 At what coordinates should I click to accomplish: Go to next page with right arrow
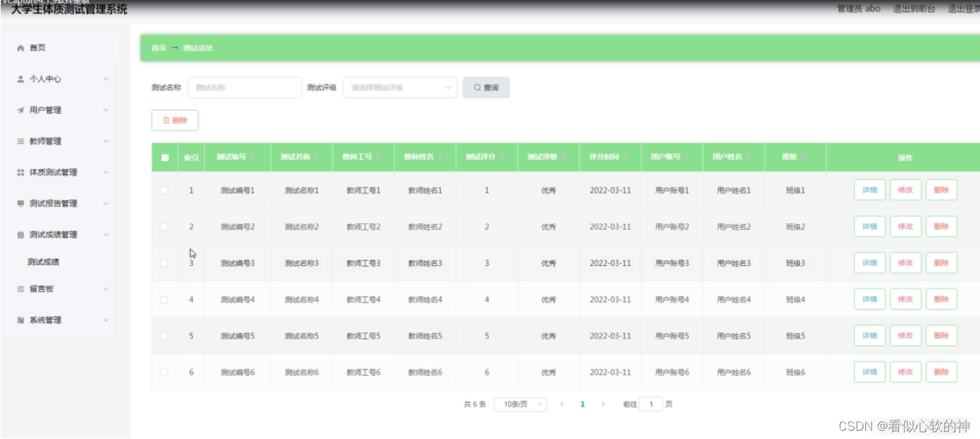[x=603, y=404]
